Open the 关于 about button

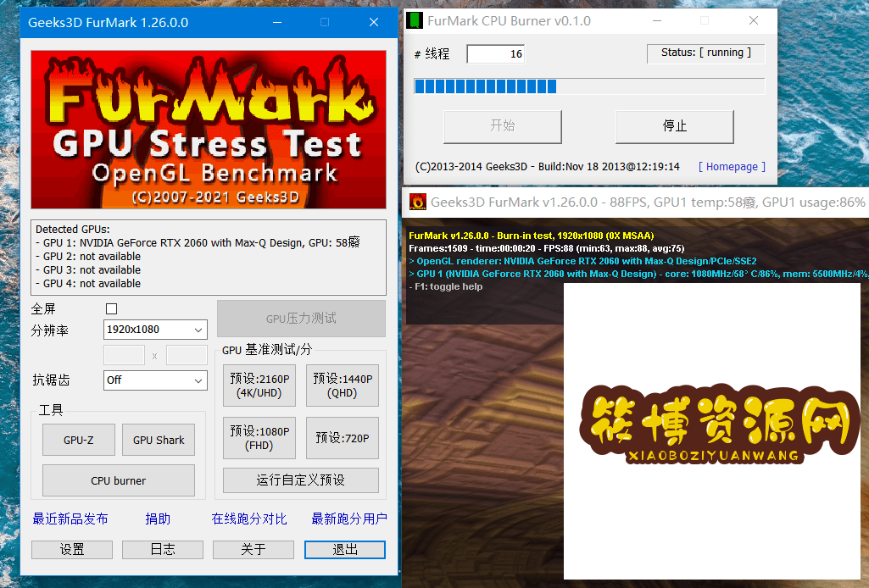pyautogui.click(x=253, y=550)
